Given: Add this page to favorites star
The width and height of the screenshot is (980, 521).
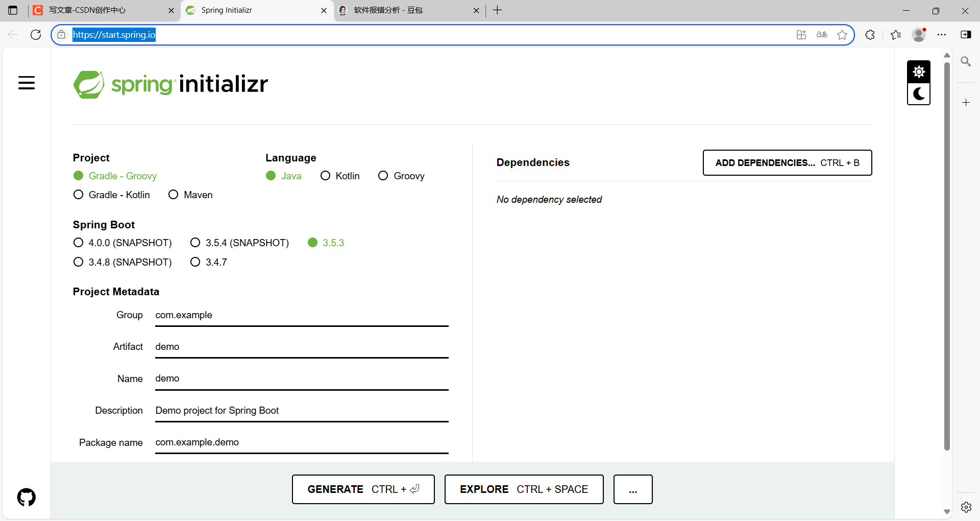Looking at the screenshot, I should (x=842, y=35).
